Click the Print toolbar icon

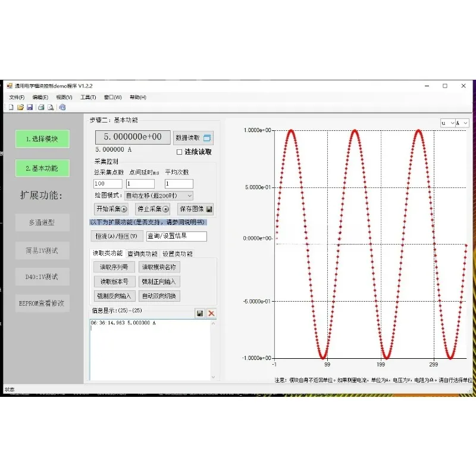tap(41, 107)
